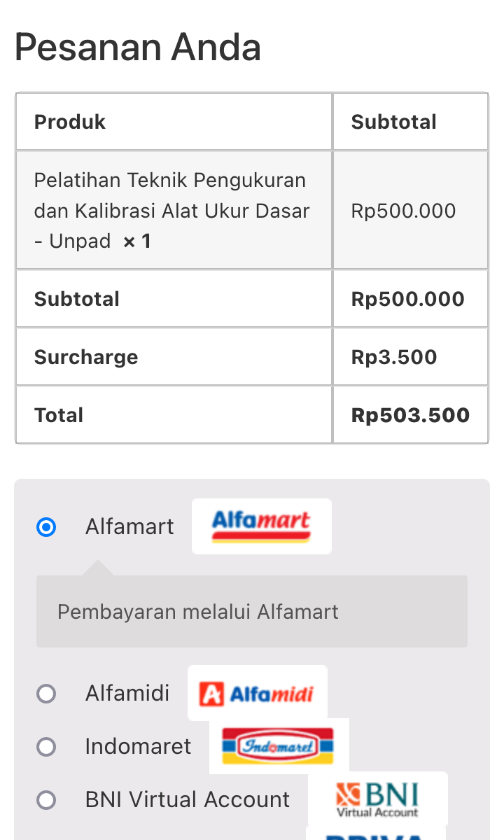The height and width of the screenshot is (840, 504).
Task: Click the Pesanan Anda heading
Action: (x=138, y=48)
